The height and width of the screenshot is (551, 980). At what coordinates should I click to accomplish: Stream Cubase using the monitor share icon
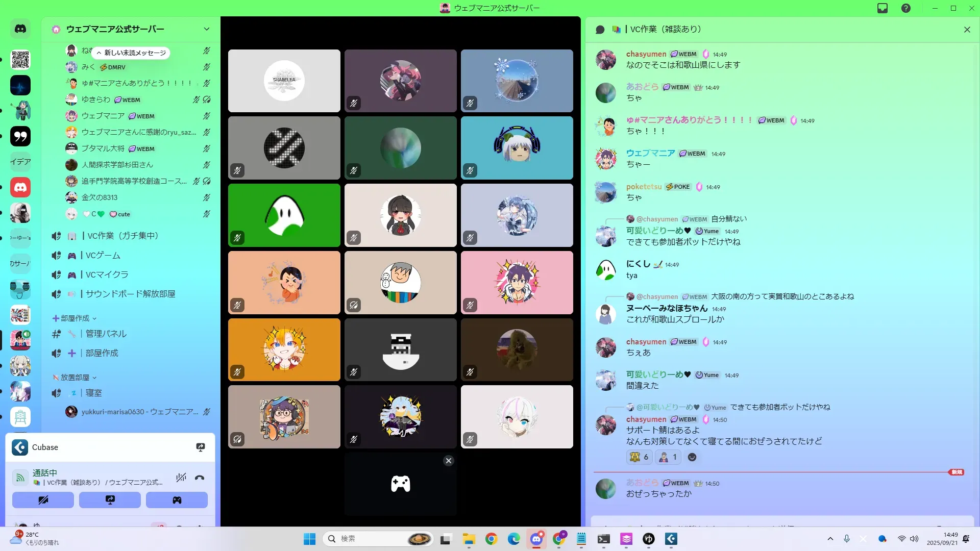(201, 447)
